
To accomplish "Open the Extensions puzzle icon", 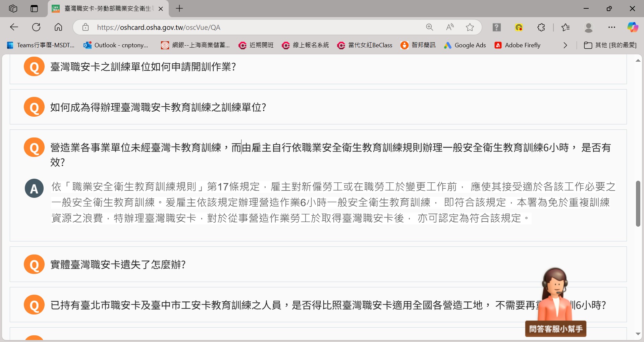I will [541, 27].
